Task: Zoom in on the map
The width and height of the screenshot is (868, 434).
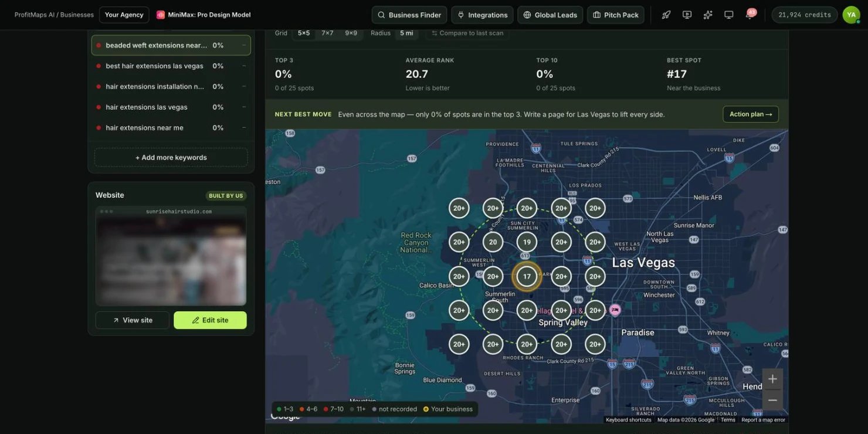Action: coord(772,379)
